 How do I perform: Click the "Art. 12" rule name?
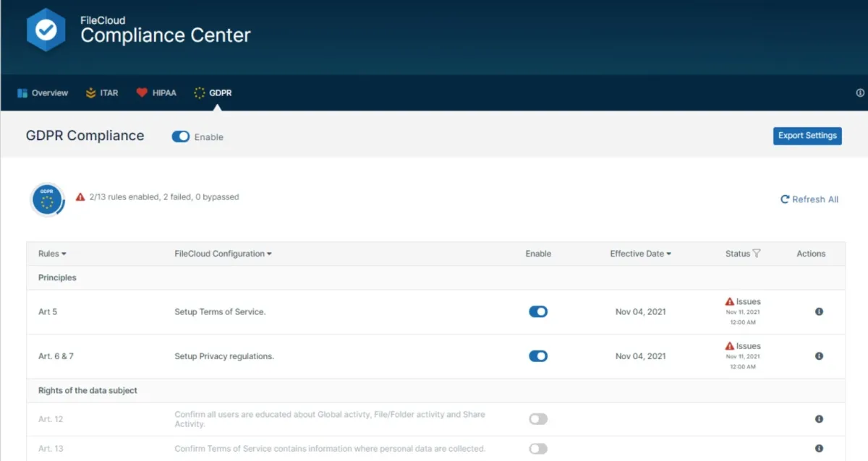click(x=51, y=419)
